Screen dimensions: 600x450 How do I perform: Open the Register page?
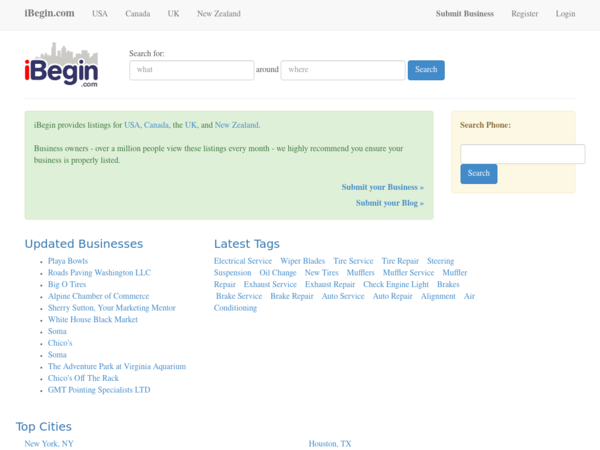pyautogui.click(x=525, y=14)
